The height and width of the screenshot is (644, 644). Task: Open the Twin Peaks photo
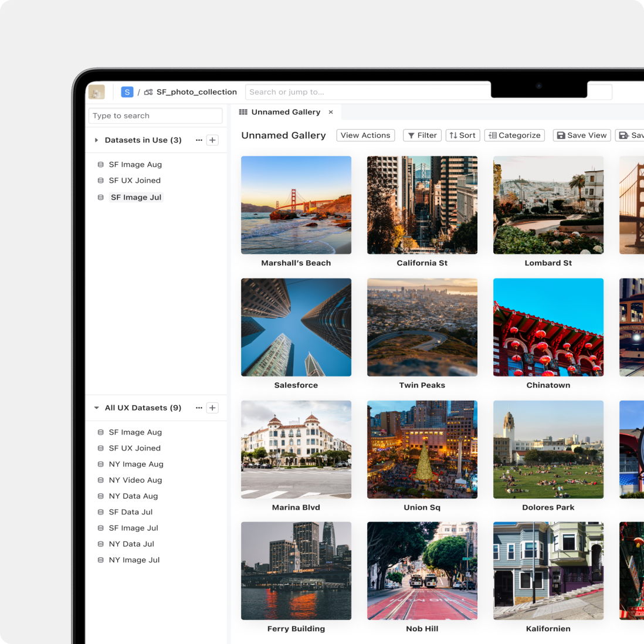(422, 327)
